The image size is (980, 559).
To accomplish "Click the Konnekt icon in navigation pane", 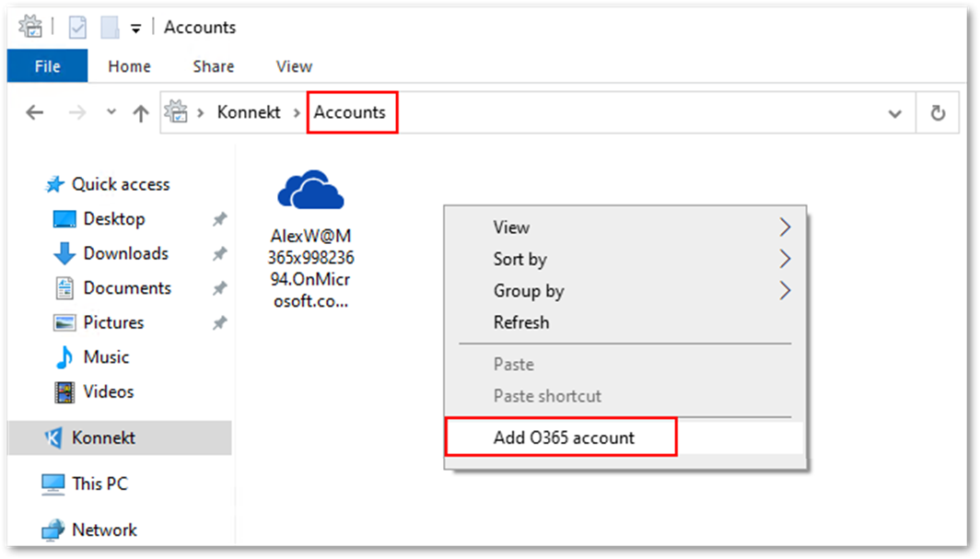I will (x=53, y=437).
